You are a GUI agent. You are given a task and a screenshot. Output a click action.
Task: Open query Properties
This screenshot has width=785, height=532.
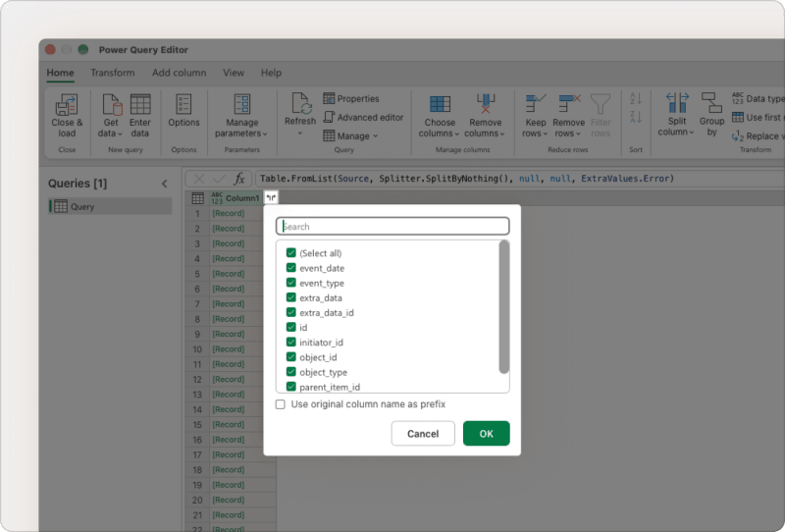(x=351, y=99)
